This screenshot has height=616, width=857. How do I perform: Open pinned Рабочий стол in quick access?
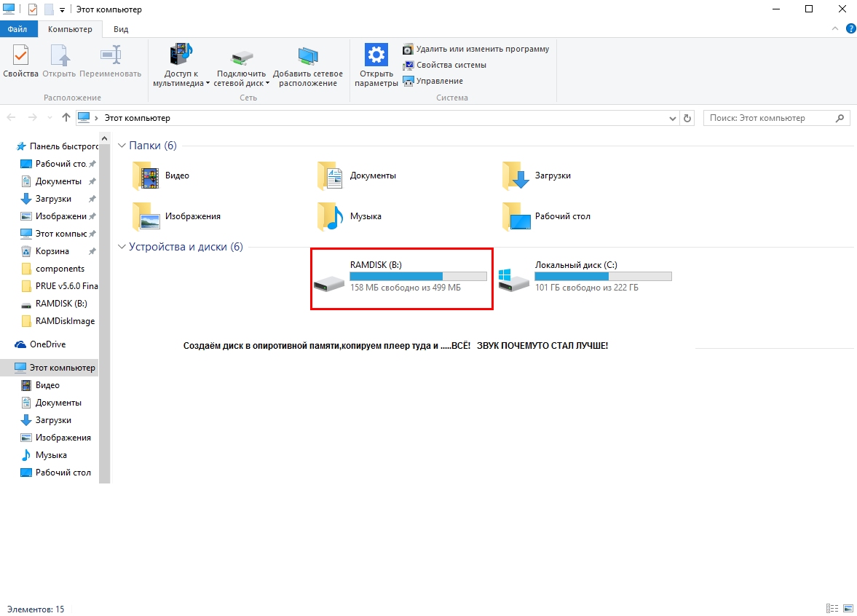pyautogui.click(x=58, y=164)
